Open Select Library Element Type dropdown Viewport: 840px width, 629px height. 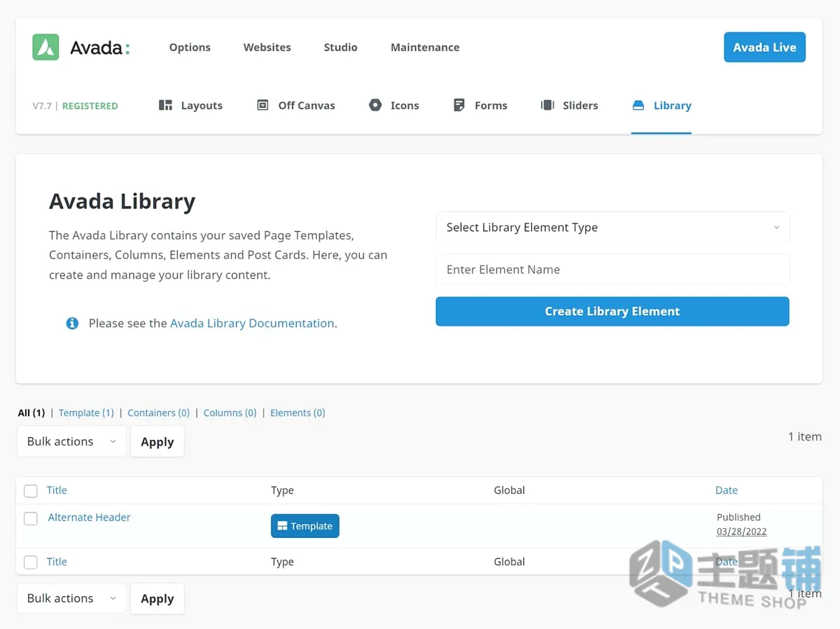(x=612, y=228)
